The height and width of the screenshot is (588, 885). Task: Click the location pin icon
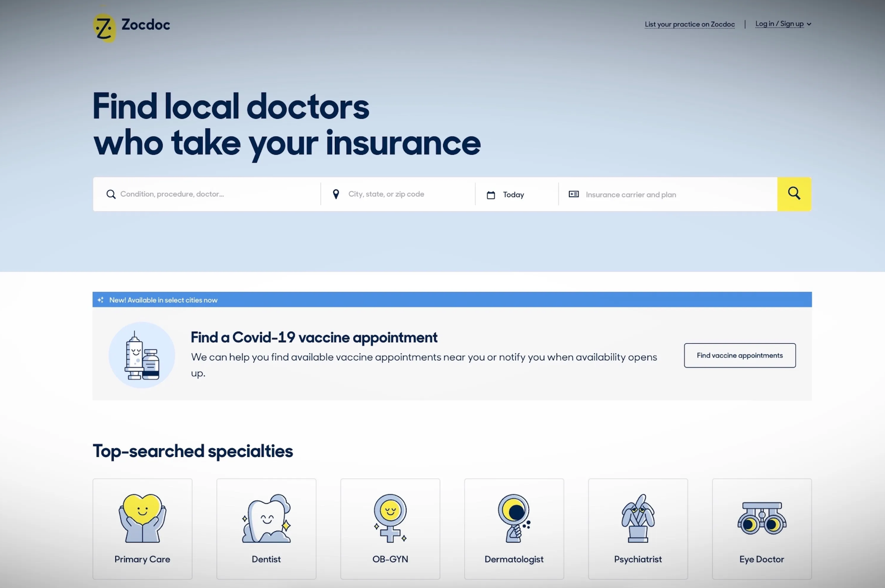click(x=336, y=194)
